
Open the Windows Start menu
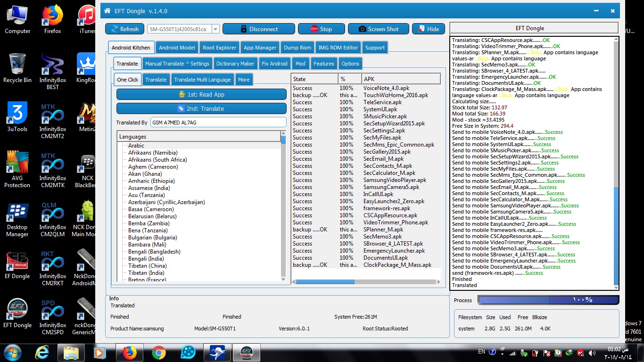[x=13, y=352]
